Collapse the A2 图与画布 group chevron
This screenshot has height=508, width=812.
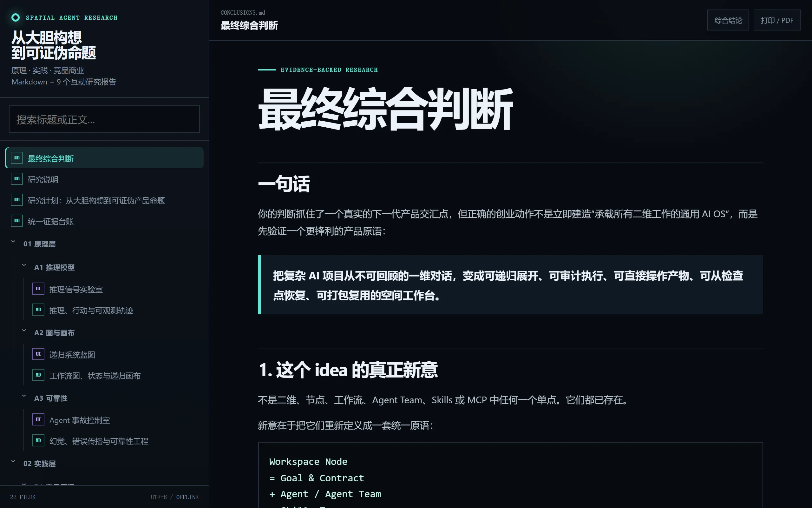24,330
